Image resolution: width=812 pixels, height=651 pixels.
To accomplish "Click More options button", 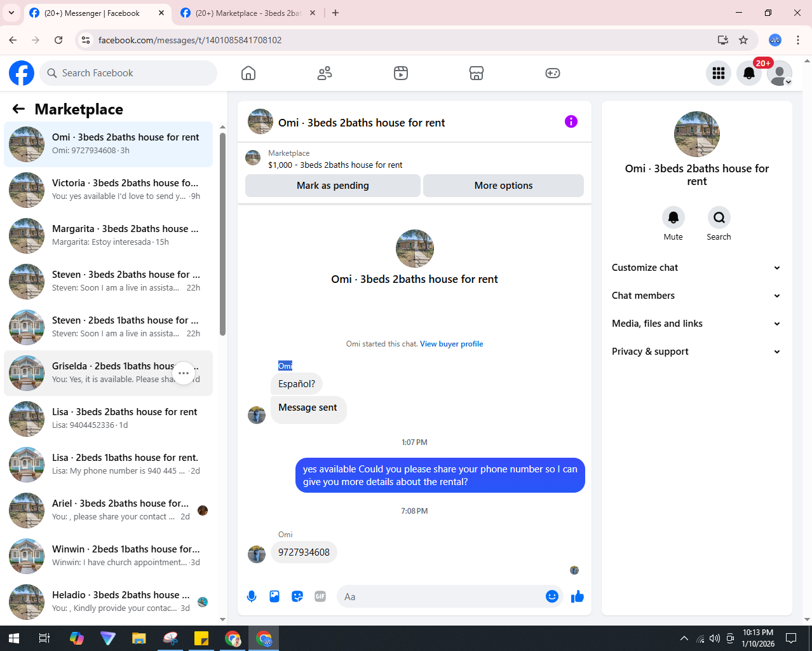I will click(503, 186).
